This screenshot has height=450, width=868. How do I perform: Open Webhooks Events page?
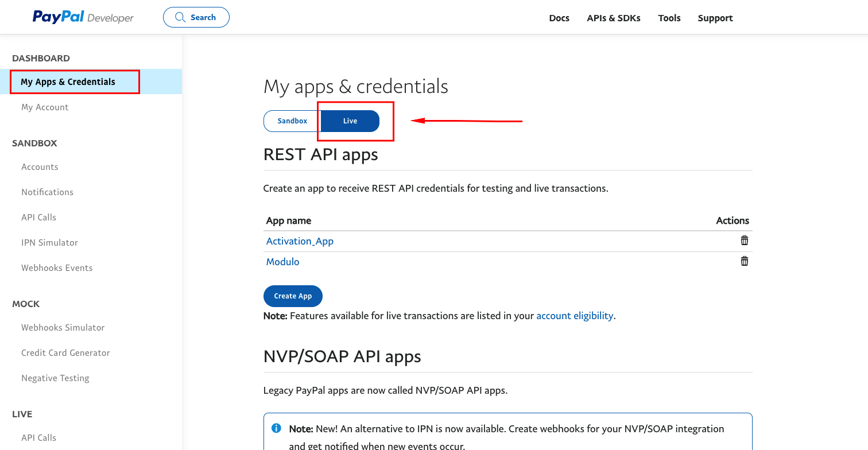(57, 267)
